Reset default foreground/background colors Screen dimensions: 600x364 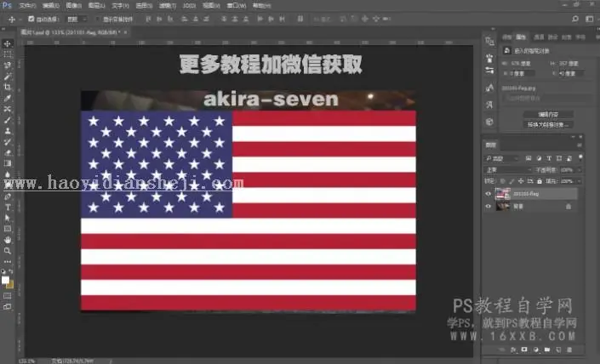3,271
